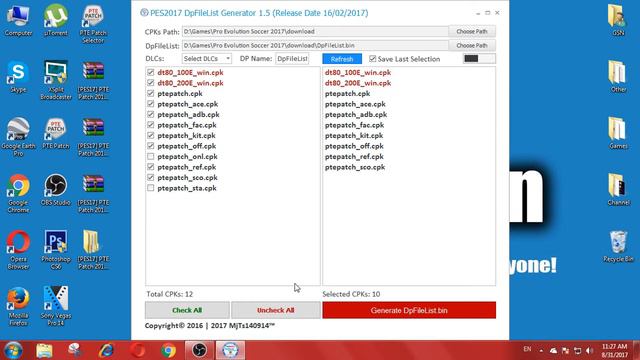Check the ptepatch_sta.cpk checkbox
640x360 pixels.
click(151, 188)
